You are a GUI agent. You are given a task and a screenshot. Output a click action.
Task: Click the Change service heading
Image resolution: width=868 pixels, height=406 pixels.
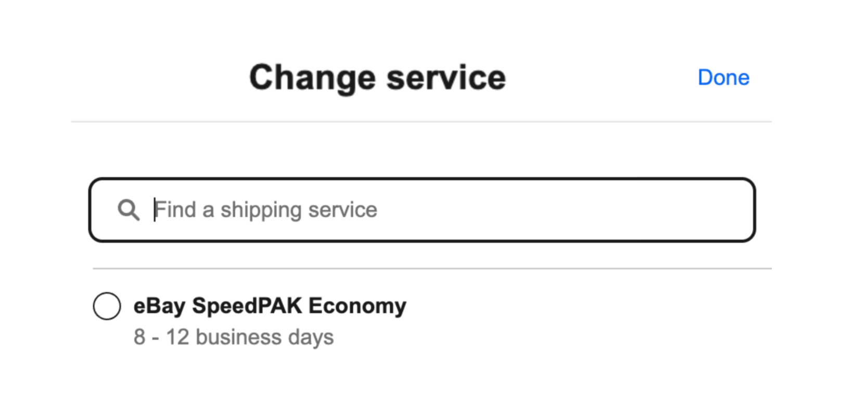[377, 78]
